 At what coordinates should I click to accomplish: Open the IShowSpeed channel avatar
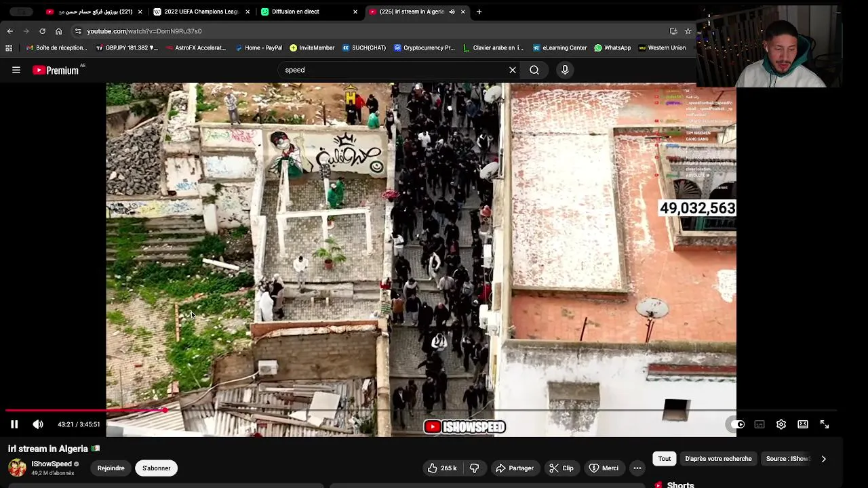[17, 468]
